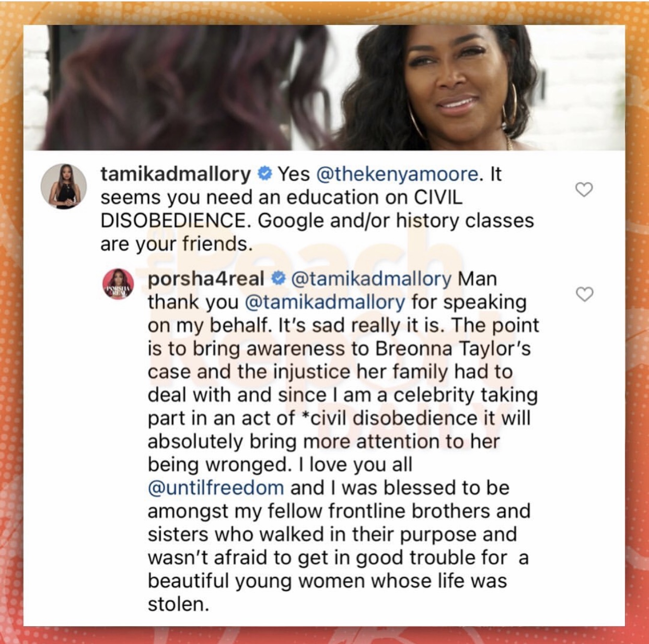Screen dimensions: 649x644
Task: Follow the @tamikadmallory mention after 'thank you'
Action: pos(324,302)
